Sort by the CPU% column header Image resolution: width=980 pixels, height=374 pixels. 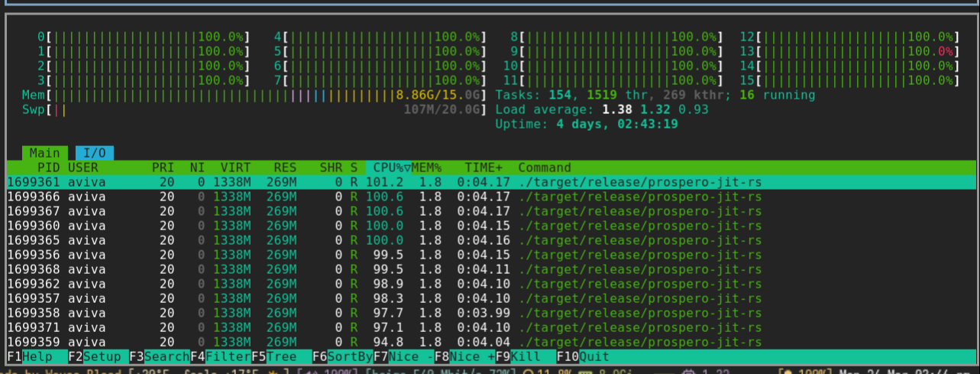click(x=388, y=167)
